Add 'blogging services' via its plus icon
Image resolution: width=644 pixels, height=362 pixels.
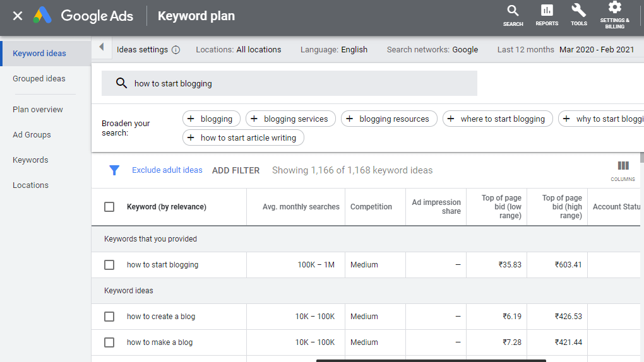[254, 119]
